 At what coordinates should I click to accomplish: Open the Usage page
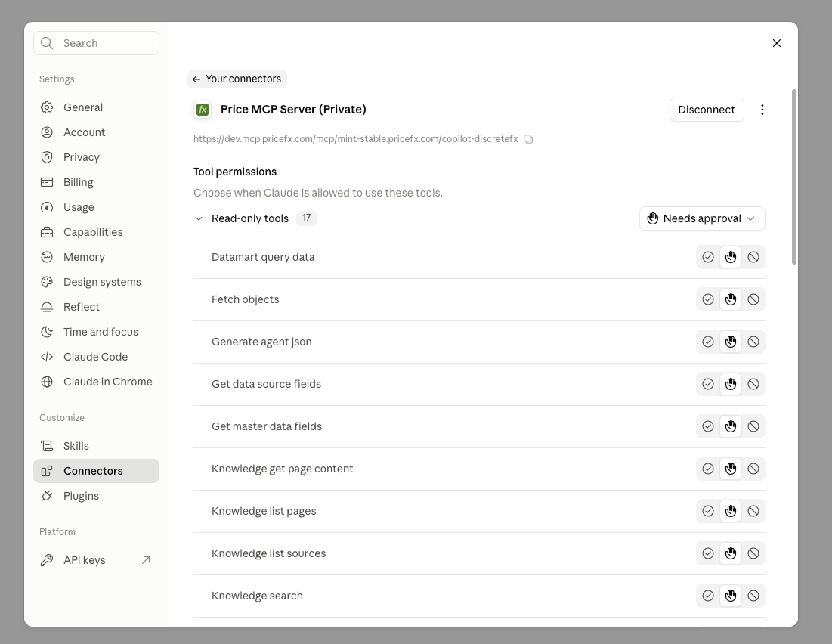coord(96,207)
